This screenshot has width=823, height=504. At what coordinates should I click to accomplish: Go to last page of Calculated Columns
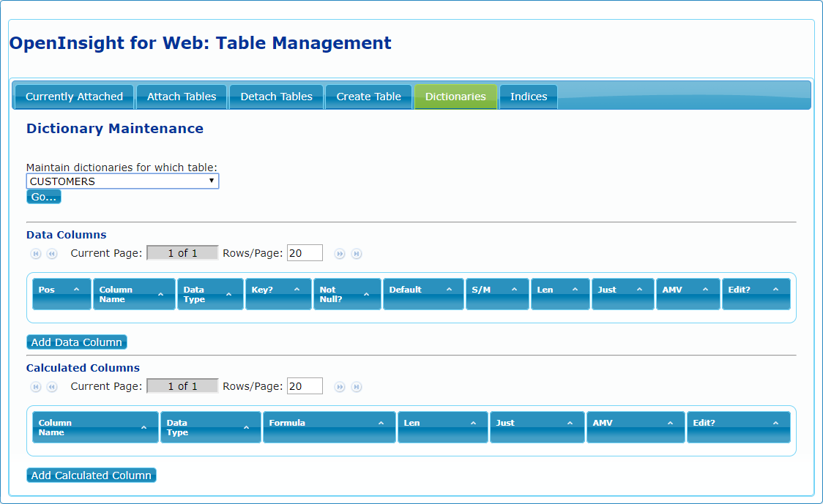click(357, 387)
